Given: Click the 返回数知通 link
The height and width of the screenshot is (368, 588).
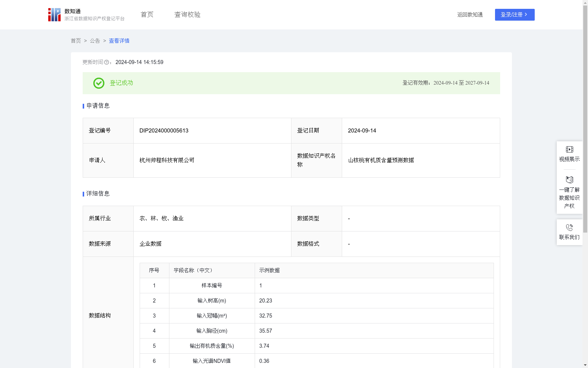Looking at the screenshot, I should [470, 15].
